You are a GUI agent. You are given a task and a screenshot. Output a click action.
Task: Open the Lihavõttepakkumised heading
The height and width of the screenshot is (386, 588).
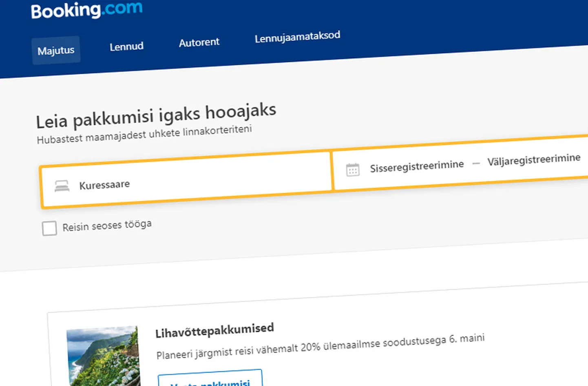(x=214, y=330)
